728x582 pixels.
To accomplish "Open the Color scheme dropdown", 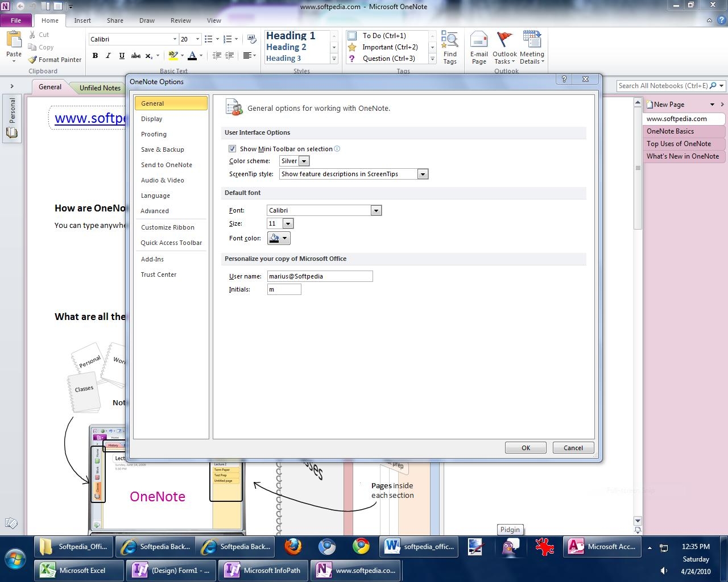I will (x=304, y=161).
